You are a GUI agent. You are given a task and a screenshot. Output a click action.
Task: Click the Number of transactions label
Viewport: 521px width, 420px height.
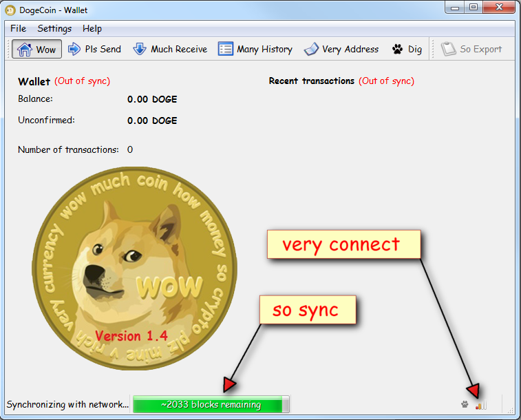point(68,150)
